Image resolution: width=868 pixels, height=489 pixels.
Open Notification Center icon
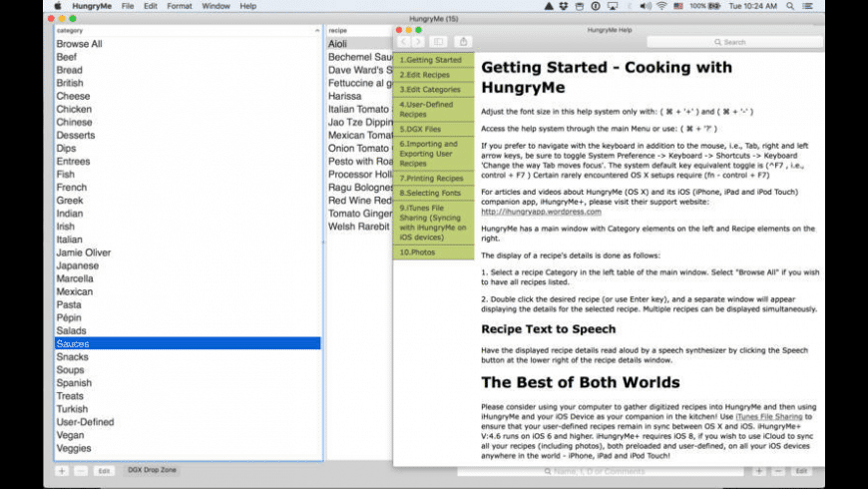[x=808, y=6]
